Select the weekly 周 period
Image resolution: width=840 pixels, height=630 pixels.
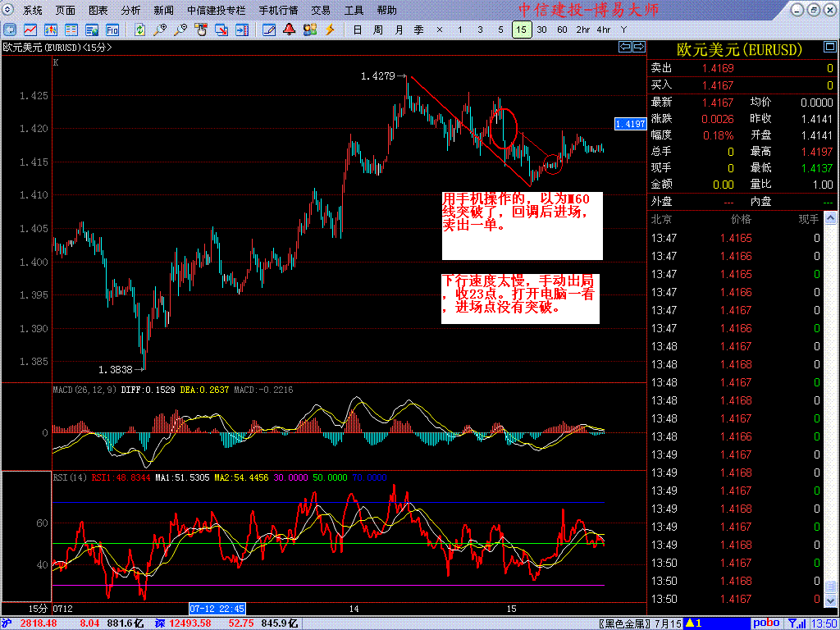coord(377,30)
